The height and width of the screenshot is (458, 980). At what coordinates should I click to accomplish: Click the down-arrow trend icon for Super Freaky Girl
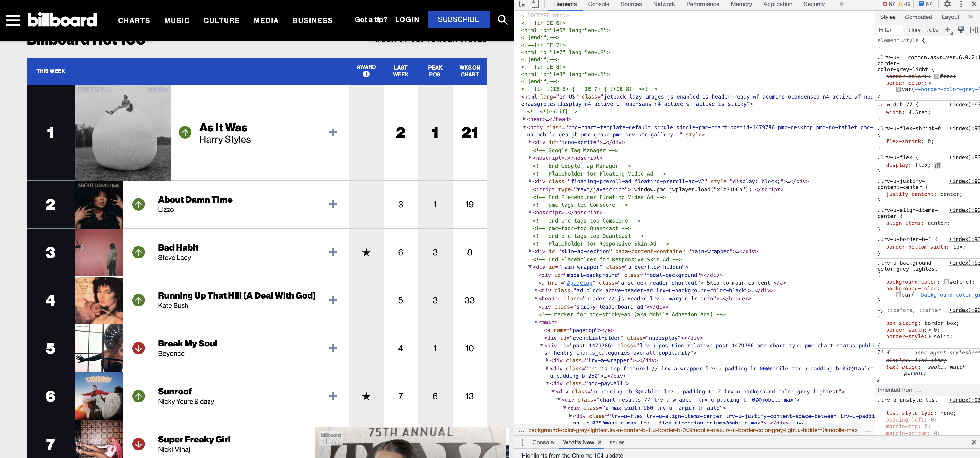pyautogui.click(x=139, y=444)
